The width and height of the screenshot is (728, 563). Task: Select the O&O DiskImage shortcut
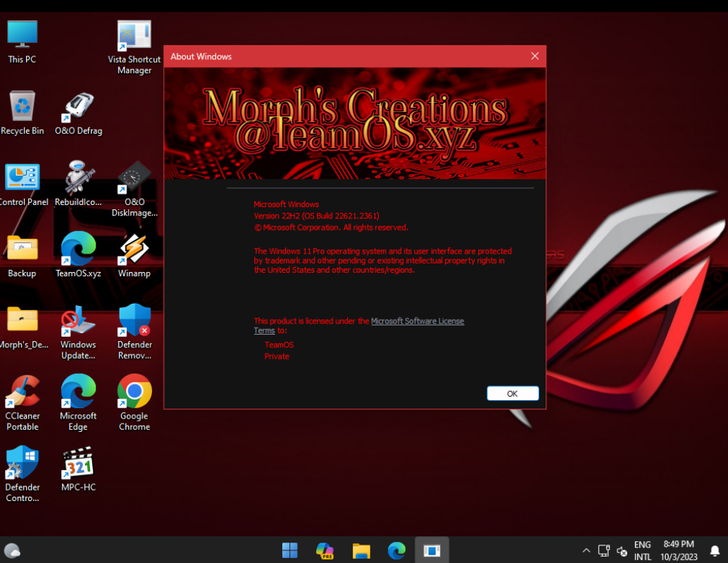134,190
